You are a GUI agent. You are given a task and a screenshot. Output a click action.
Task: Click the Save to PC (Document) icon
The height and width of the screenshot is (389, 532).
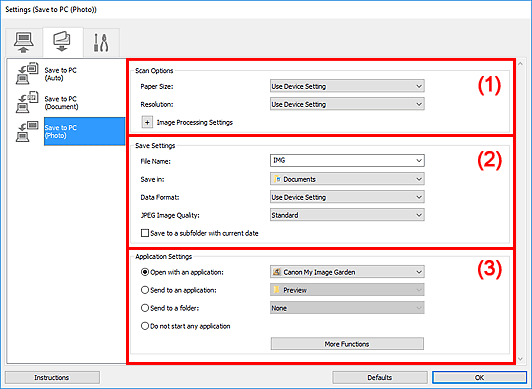tap(27, 102)
